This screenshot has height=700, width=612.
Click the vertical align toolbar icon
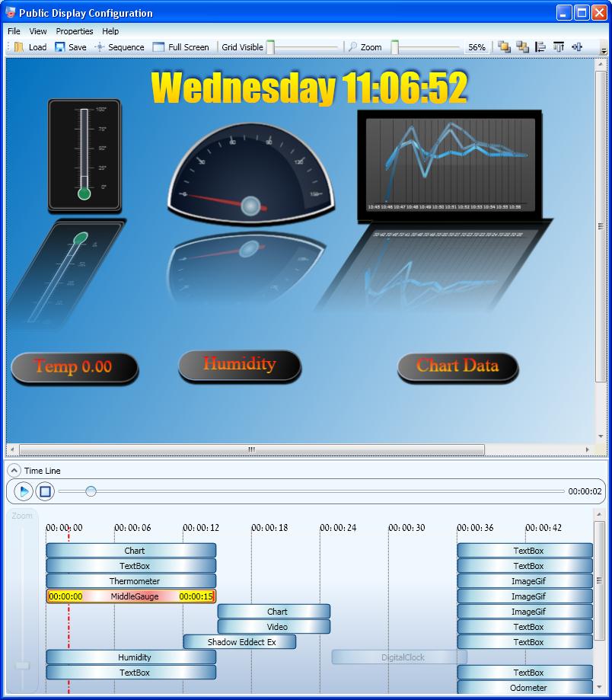[559, 46]
